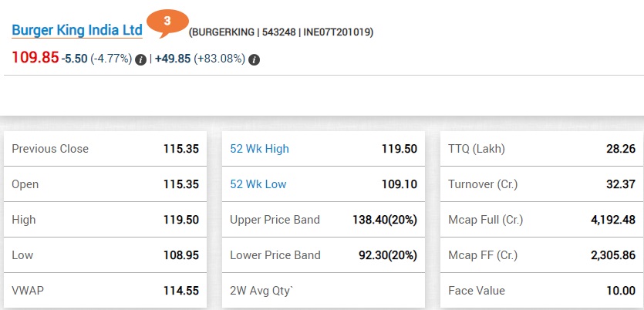The image size is (644, 310).
Task: Click the Open price value 115.35
Action: pyautogui.click(x=181, y=184)
